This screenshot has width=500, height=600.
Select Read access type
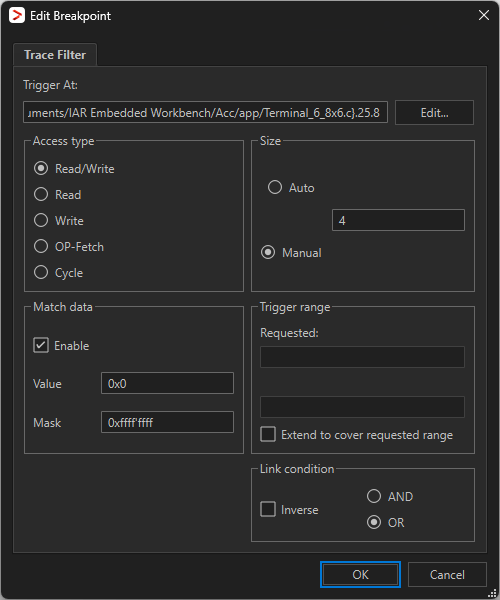[57, 195]
